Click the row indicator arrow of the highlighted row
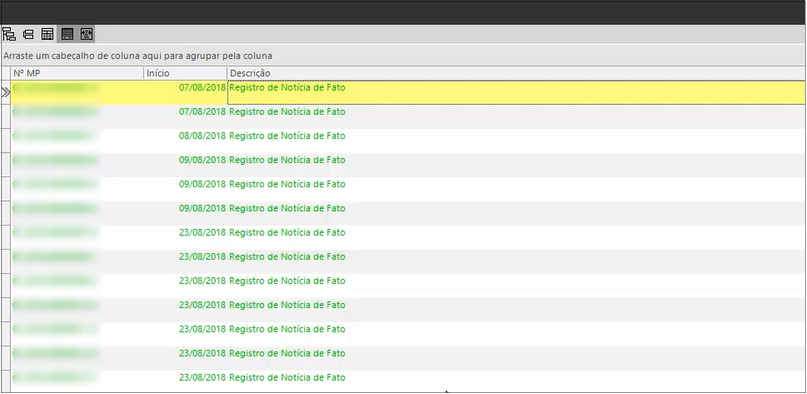The width and height of the screenshot is (807, 394). [x=5, y=93]
